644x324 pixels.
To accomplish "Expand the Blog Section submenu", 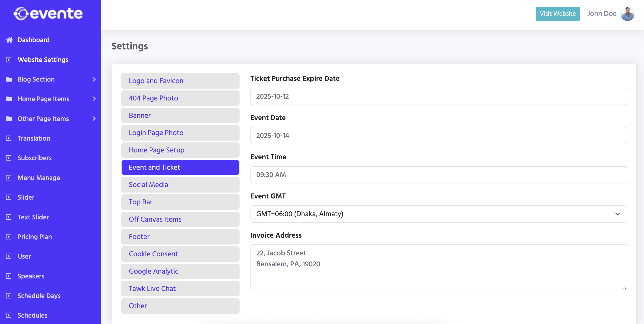I will pos(94,79).
